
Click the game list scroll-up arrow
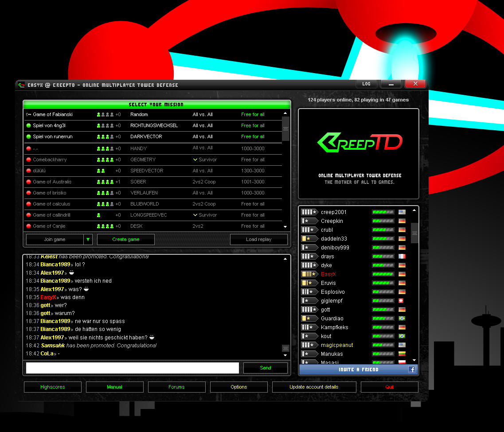coord(285,113)
